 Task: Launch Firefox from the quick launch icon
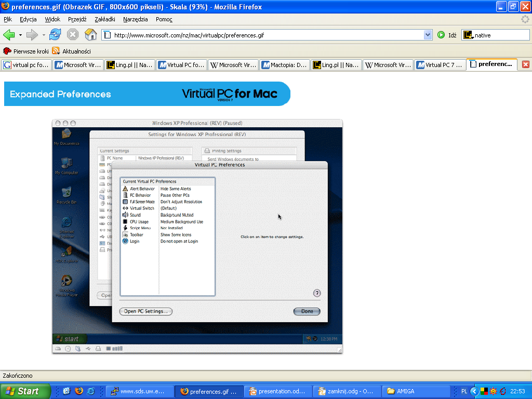[79, 391]
